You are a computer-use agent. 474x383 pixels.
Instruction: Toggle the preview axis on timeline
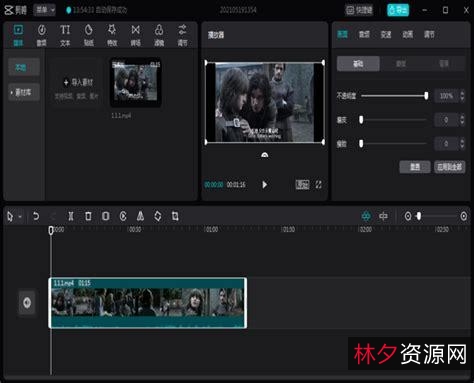tap(383, 216)
